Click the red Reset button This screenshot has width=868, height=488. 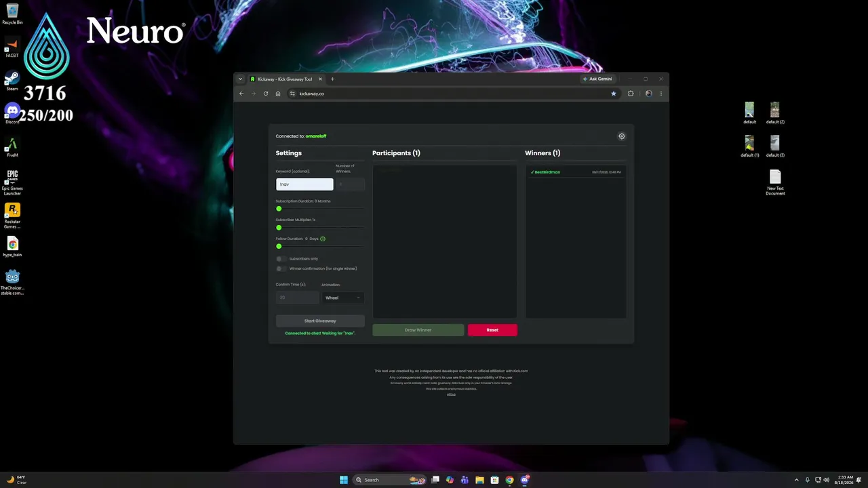492,330
